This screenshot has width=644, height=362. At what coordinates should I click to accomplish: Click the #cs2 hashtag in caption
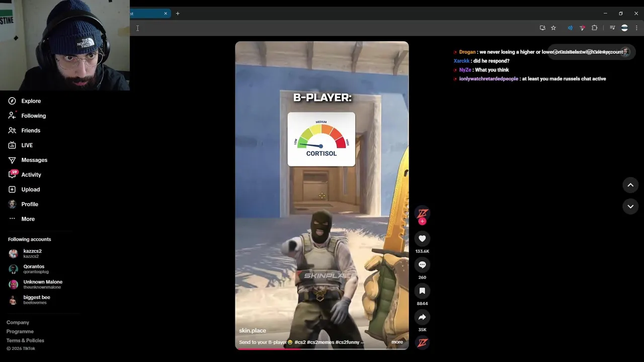300,342
